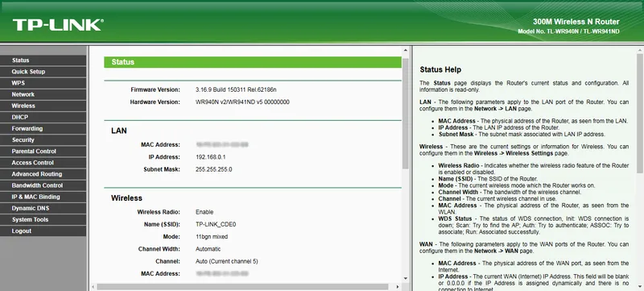Click the LAN IP address 192.168.0.1
This screenshot has height=291, width=644.
pos(211,157)
